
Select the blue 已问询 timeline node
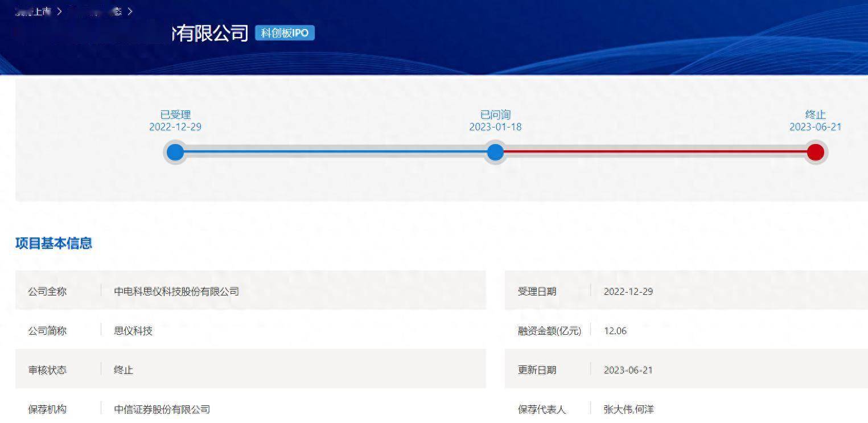(495, 152)
